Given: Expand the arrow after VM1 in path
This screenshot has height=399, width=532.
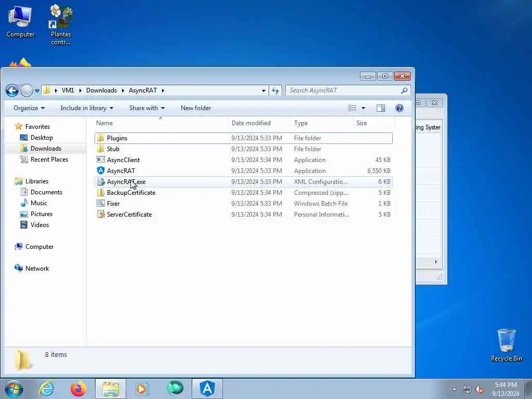Looking at the screenshot, I should (x=81, y=90).
